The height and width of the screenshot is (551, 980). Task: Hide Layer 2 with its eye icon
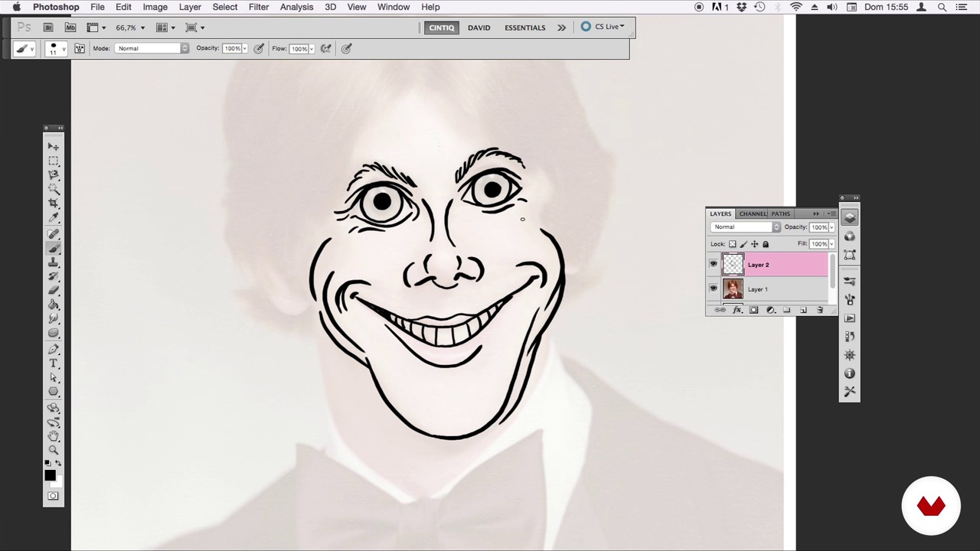(x=714, y=264)
